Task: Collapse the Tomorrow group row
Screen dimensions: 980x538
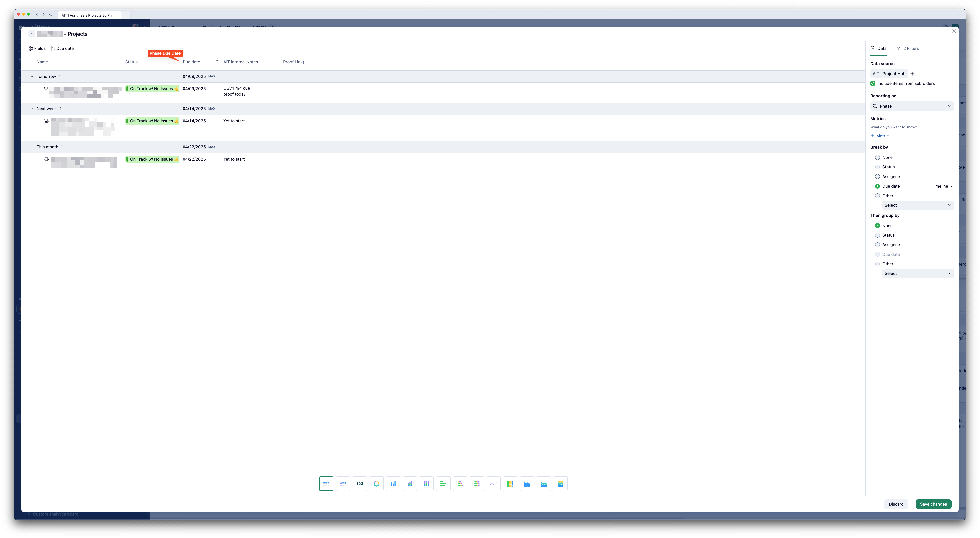Action: 32,76
